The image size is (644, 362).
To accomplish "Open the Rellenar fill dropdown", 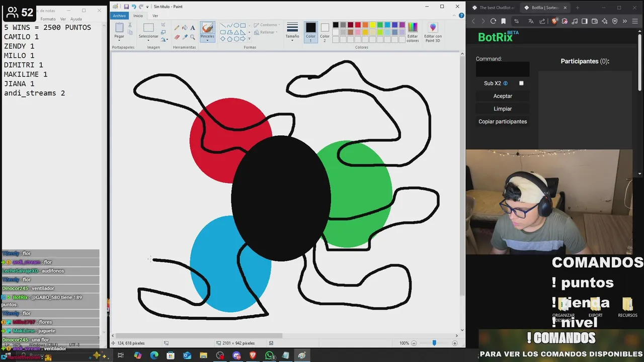I will tap(266, 32).
